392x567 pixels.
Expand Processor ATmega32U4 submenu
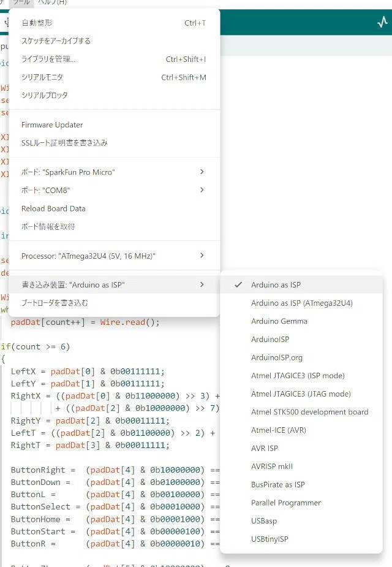coord(114,256)
